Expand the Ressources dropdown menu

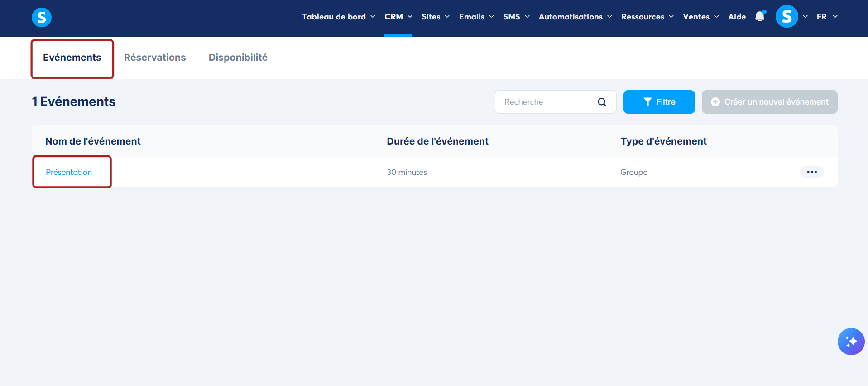[x=647, y=17]
